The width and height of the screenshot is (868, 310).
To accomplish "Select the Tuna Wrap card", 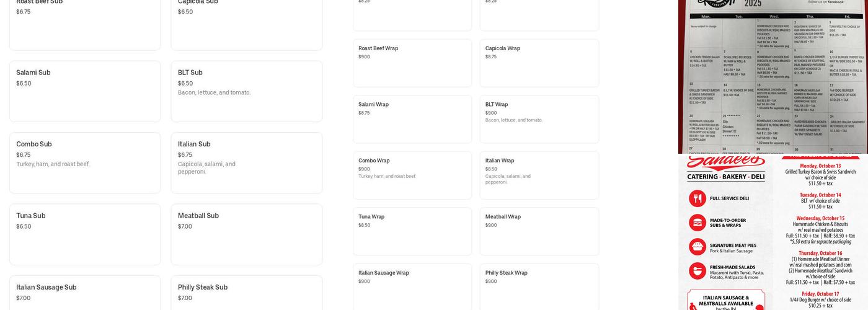I will pos(412,231).
